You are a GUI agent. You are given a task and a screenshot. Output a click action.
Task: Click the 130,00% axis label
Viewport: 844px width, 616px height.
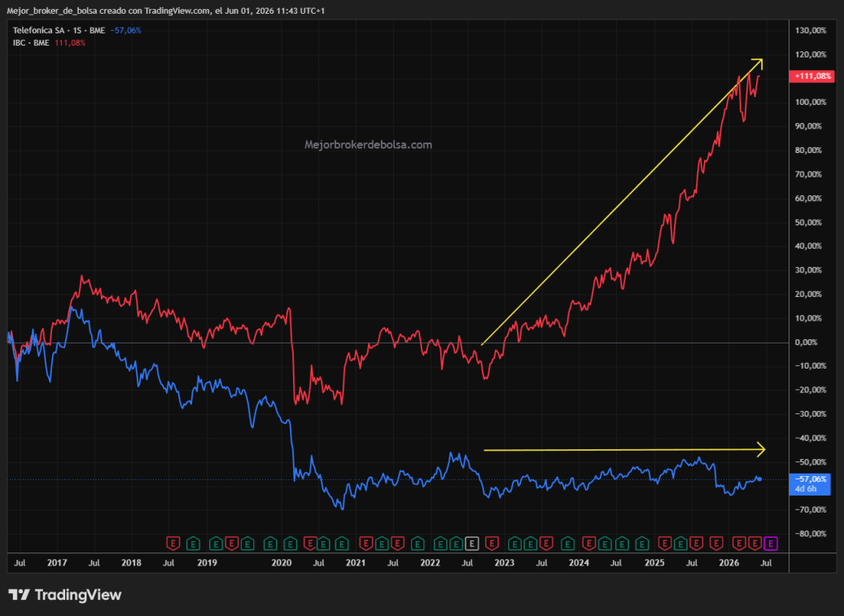pos(811,31)
